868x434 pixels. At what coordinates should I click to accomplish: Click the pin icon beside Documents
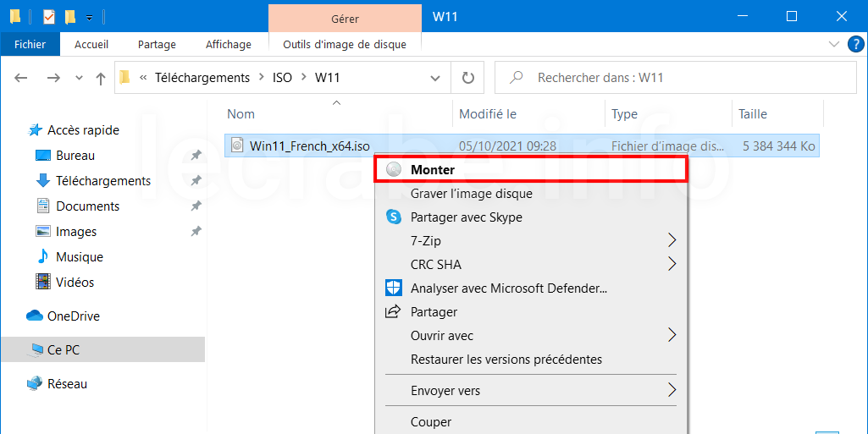(196, 206)
